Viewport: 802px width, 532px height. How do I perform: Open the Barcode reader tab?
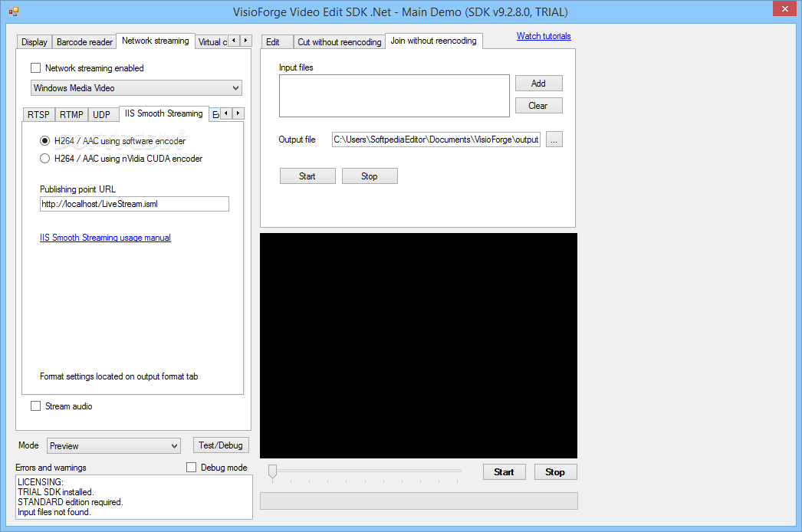click(84, 42)
